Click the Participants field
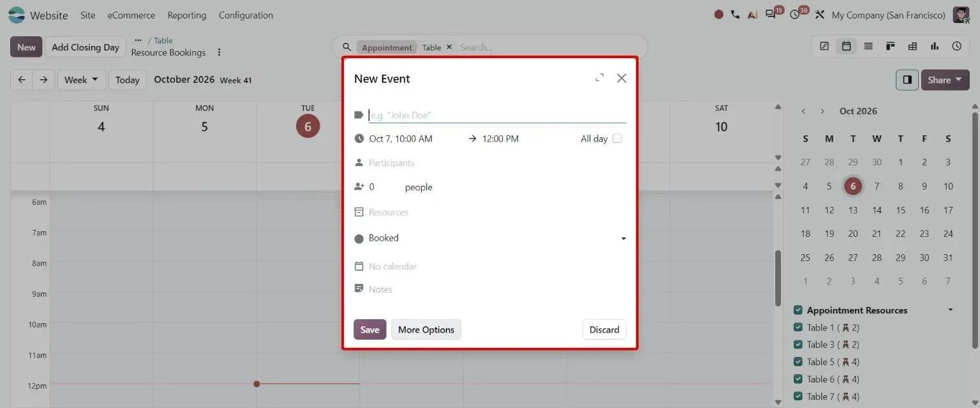The width and height of the screenshot is (980, 408). point(497,163)
